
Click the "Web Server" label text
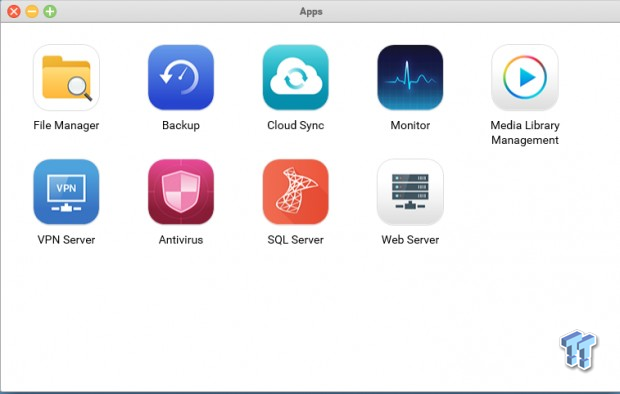pyautogui.click(x=410, y=240)
